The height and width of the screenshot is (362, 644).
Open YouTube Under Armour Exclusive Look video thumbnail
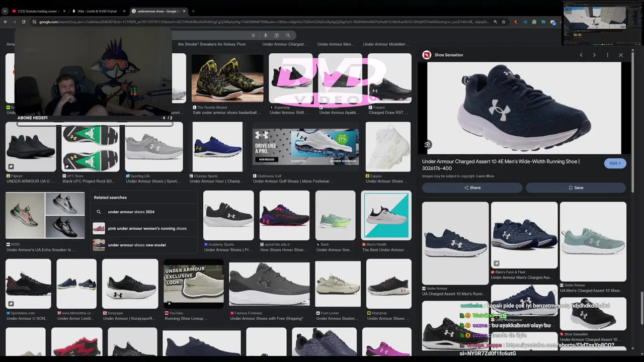[194, 284]
